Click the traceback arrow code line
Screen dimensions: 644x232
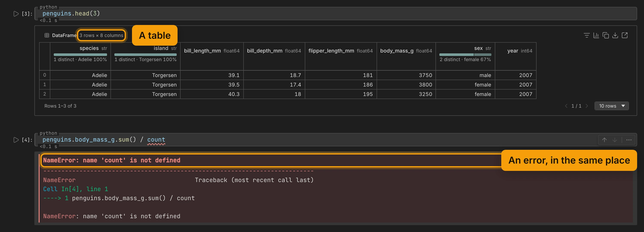[119, 198]
